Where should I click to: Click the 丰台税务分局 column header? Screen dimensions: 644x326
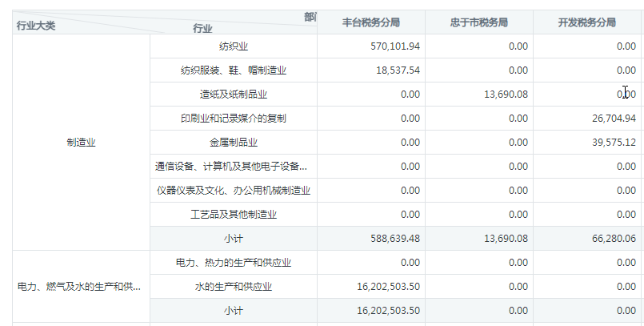[x=370, y=22]
